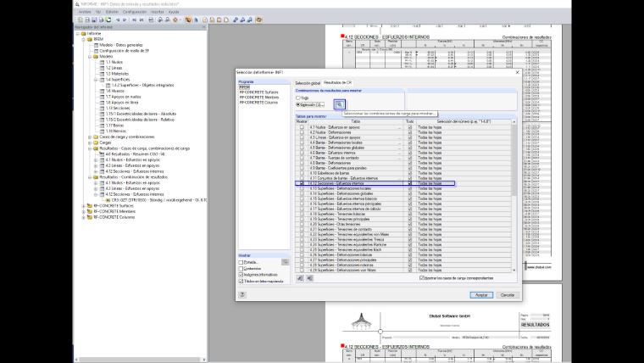Select RF-CONCRETE Columns in the Programa list

pyautogui.click(x=258, y=103)
